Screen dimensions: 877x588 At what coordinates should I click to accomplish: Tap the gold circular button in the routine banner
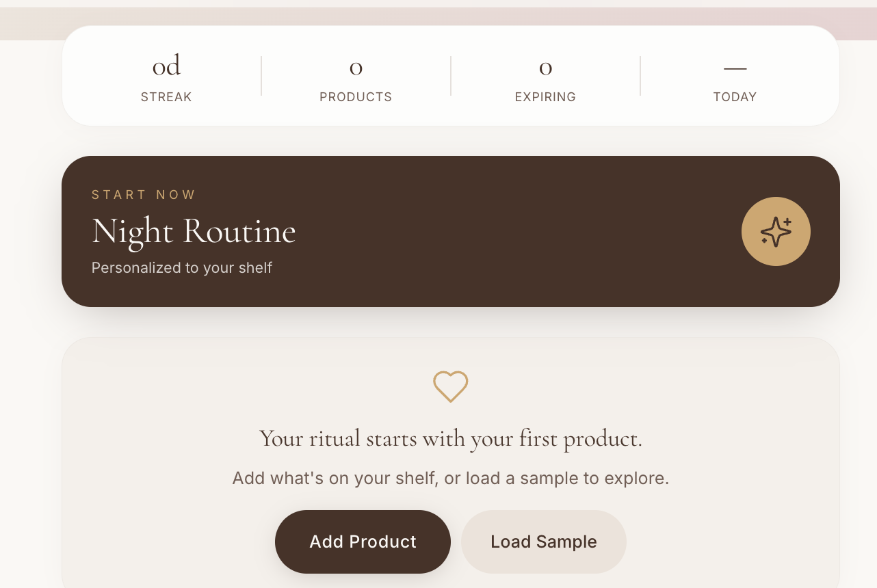click(x=776, y=231)
